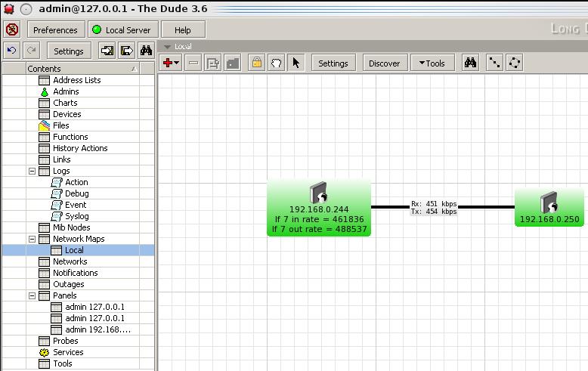Select the Logs tree item
This screenshot has height=371, width=588.
tap(61, 171)
